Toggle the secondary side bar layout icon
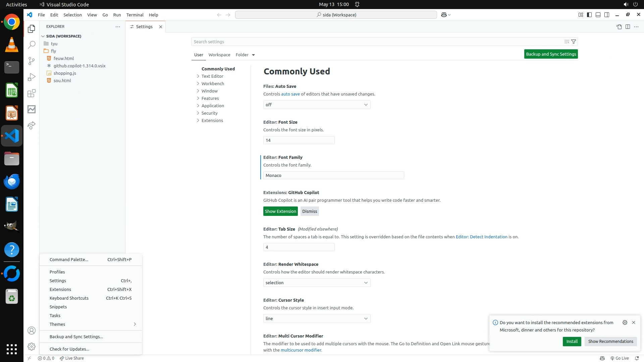Screen dimensions: 644x362 607,15
